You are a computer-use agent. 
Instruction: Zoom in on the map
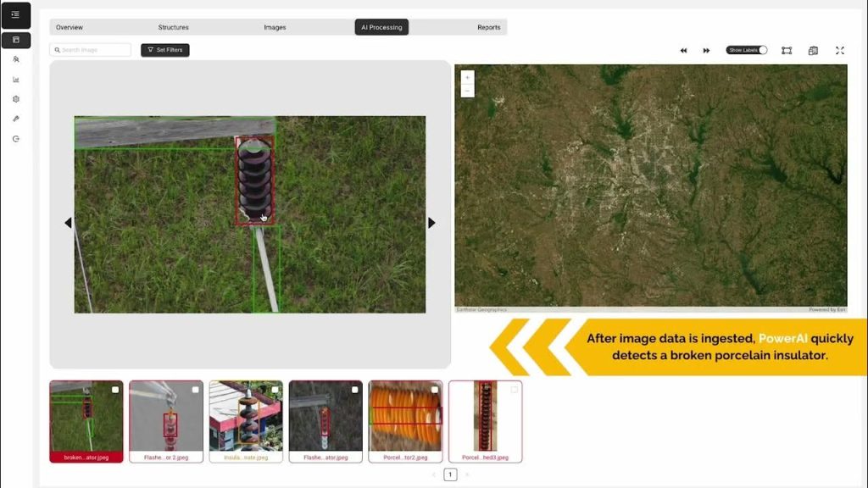tap(467, 77)
